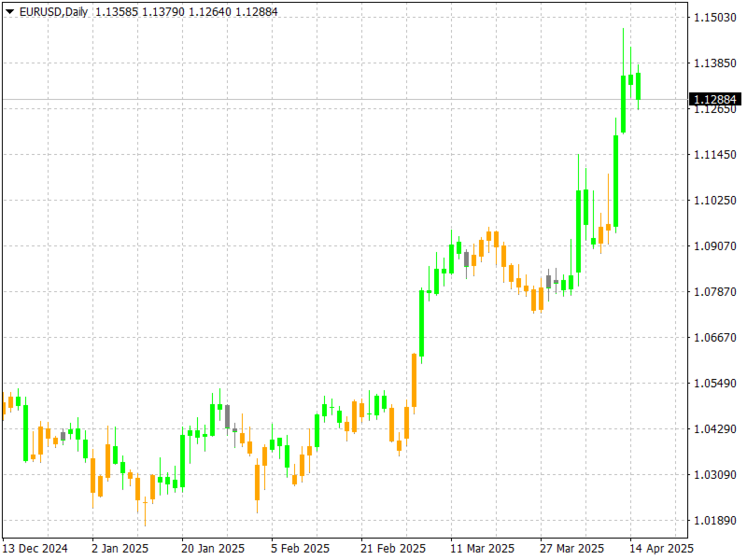The image size is (747, 560).
Task: Click the 27 Mar 2025 date label
Action: click(x=571, y=549)
